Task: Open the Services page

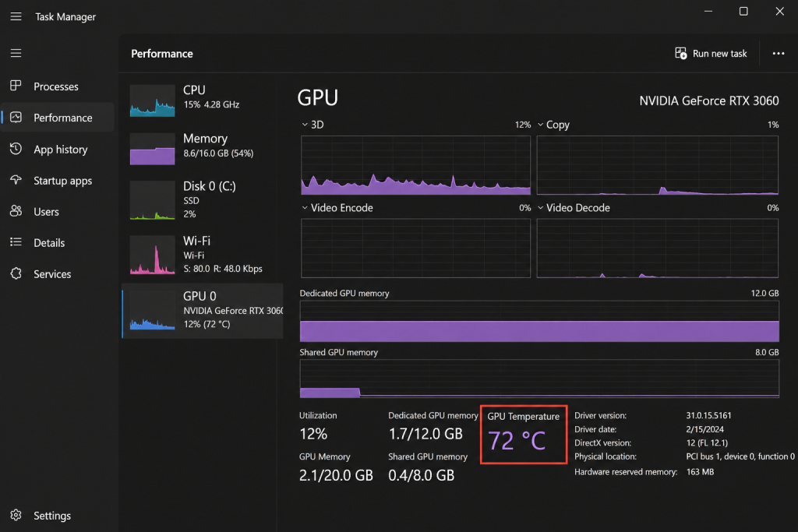Action: [57, 273]
